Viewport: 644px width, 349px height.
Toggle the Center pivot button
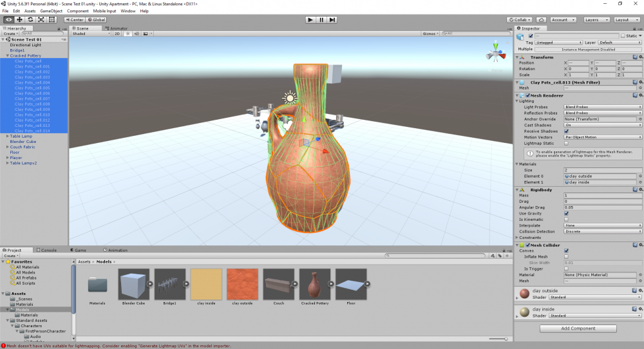74,20
